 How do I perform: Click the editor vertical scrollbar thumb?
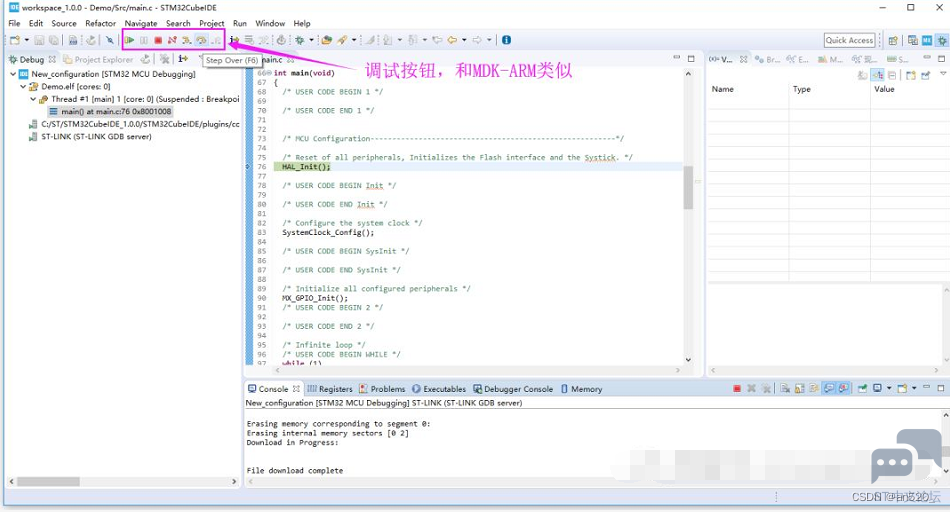688,187
